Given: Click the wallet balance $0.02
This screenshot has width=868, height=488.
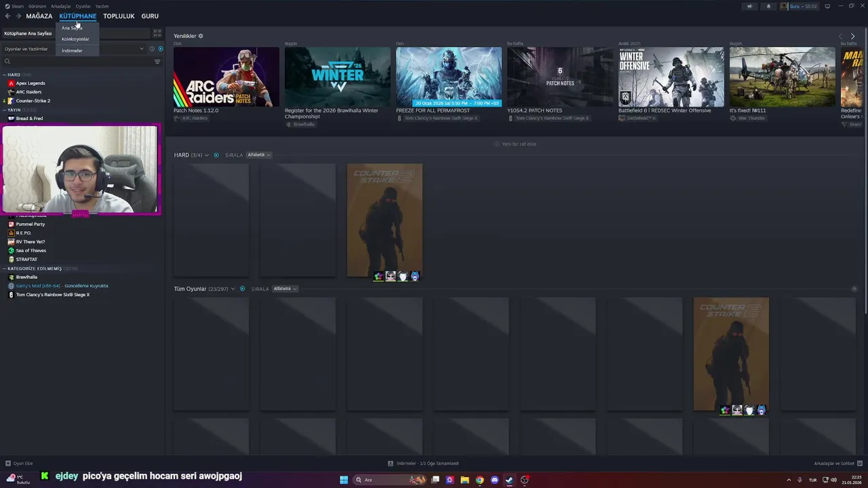Looking at the screenshot, I should click(811, 6).
